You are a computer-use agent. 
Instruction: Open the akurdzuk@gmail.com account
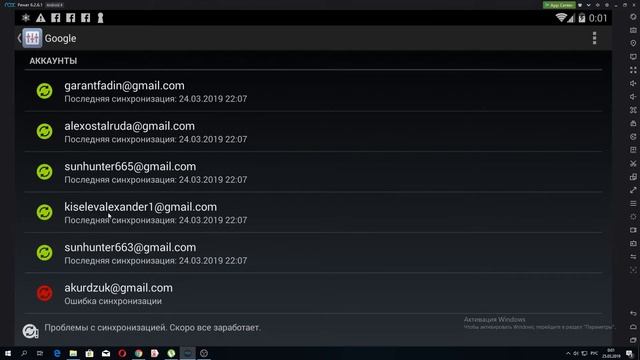coord(313,293)
